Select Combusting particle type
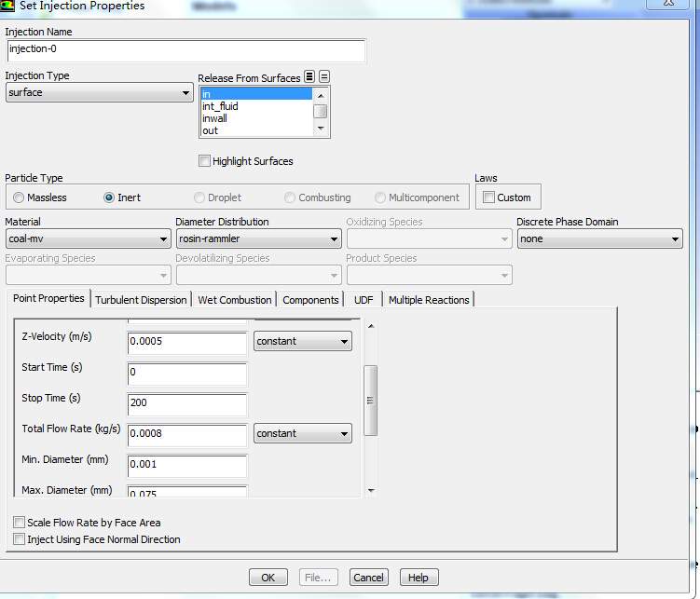The height and width of the screenshot is (599, 700). pyautogui.click(x=290, y=197)
